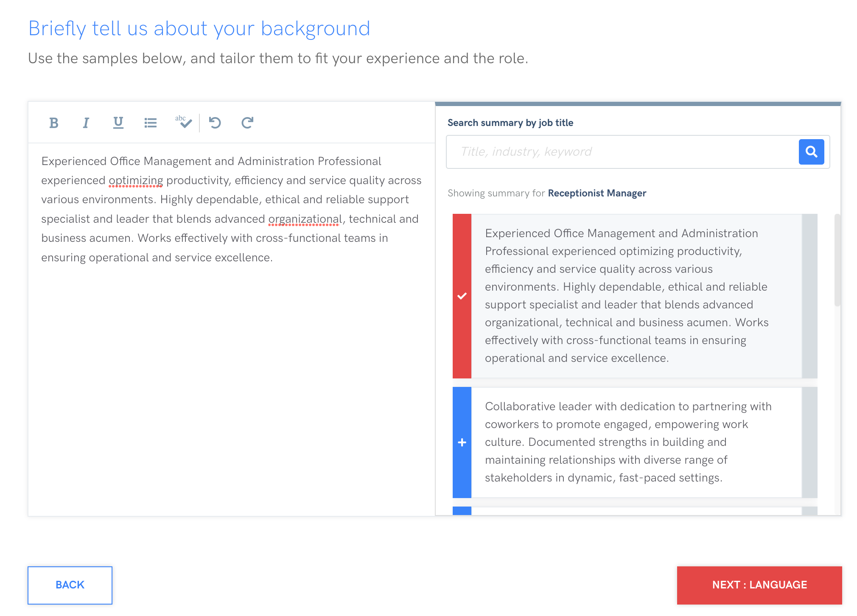This screenshot has height=616, width=857.
Task: Click the misspelled word optimizing
Action: point(136,181)
